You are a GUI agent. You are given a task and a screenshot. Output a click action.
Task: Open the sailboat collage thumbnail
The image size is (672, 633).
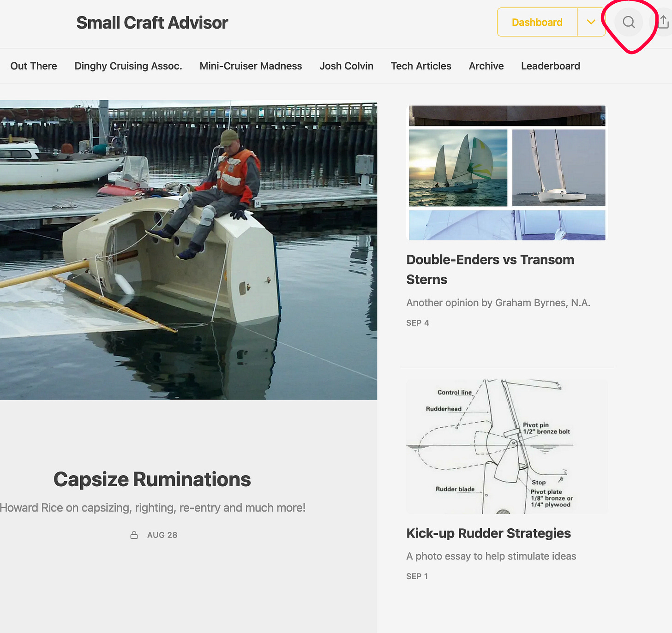tap(507, 173)
